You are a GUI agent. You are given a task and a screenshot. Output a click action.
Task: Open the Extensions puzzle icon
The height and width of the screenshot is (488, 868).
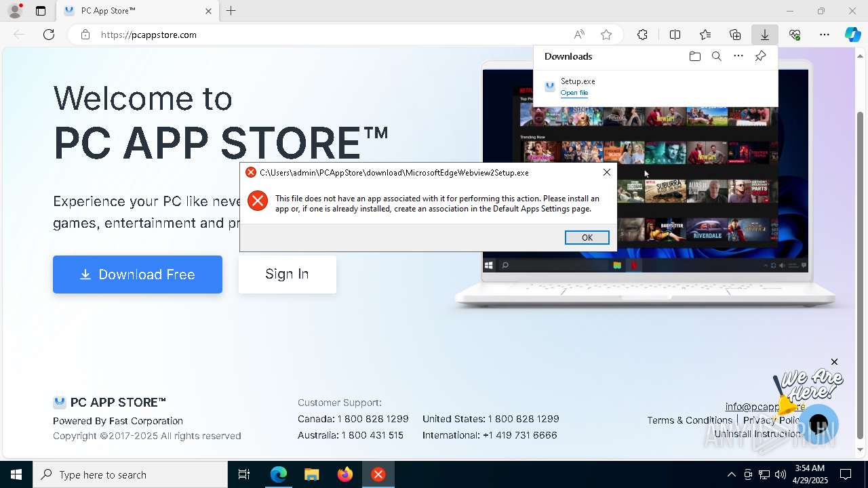642,35
